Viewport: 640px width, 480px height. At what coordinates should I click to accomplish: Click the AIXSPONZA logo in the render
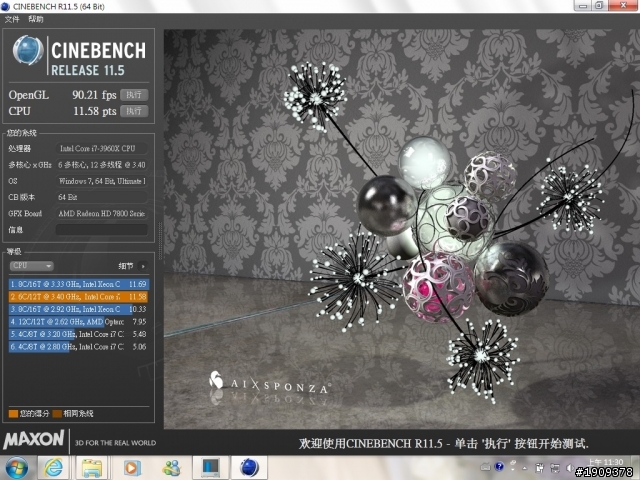(269, 383)
